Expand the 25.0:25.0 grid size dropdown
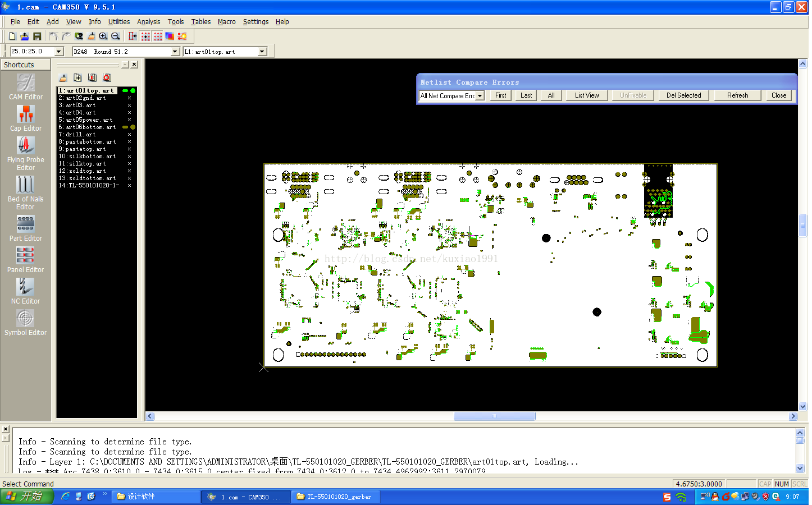The height and width of the screenshot is (505, 812). click(x=59, y=51)
